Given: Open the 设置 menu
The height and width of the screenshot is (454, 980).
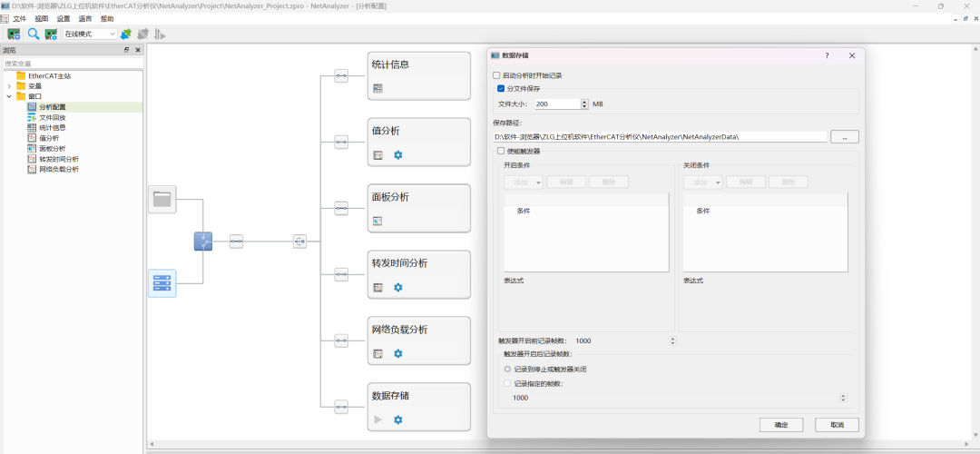Looking at the screenshot, I should coord(64,19).
